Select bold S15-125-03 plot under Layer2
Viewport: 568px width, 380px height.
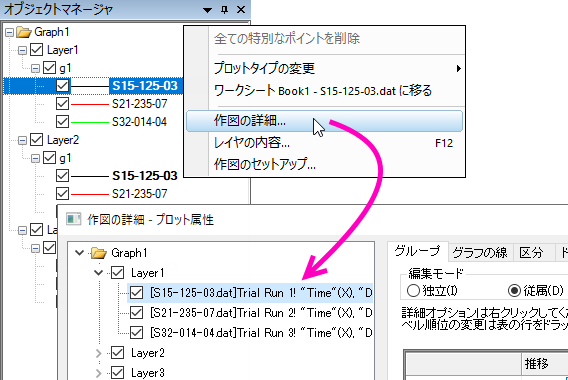[145, 176]
